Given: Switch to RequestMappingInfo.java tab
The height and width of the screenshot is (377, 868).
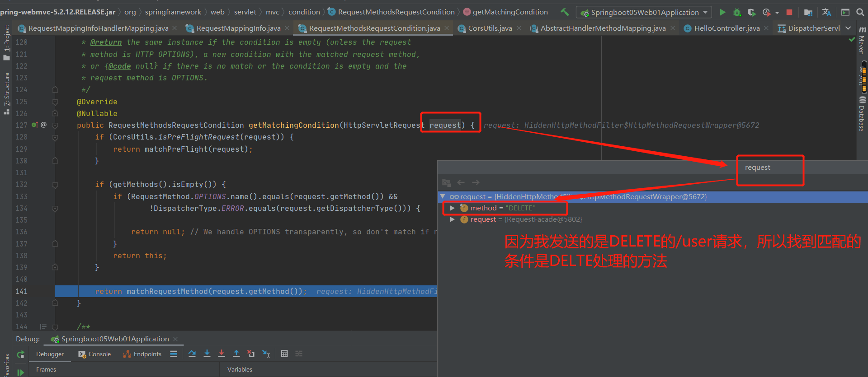Looking at the screenshot, I should pyautogui.click(x=238, y=28).
